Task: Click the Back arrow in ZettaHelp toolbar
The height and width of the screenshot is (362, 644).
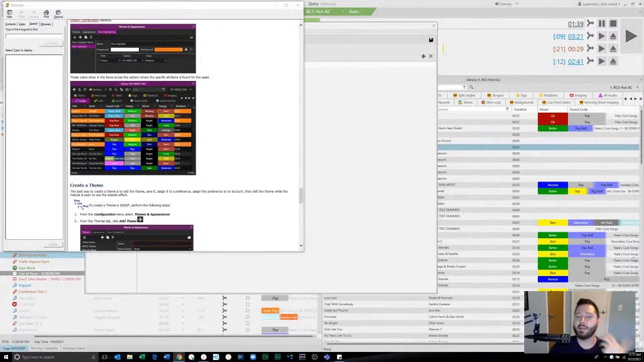Action: 22,14
